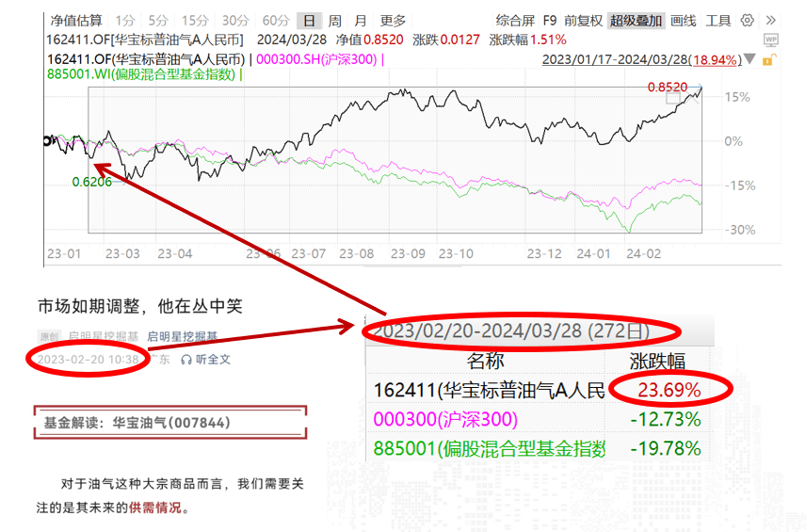Toggle 超级叠加 overlay mode
The width and height of the screenshot is (806, 532).
click(x=636, y=20)
